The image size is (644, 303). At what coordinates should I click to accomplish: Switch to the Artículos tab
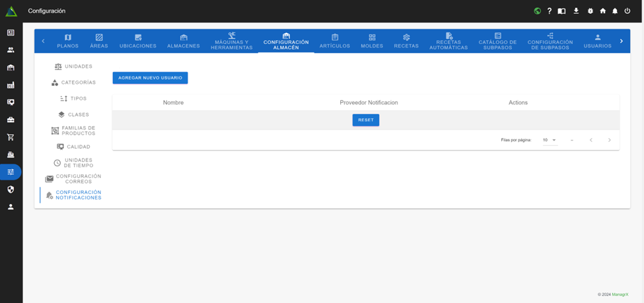coord(335,41)
